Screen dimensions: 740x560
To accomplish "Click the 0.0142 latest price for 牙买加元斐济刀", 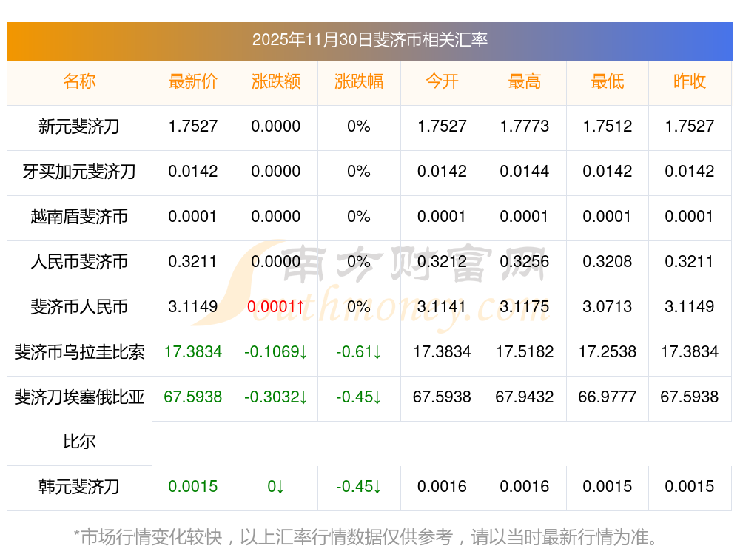I will coord(193,172).
